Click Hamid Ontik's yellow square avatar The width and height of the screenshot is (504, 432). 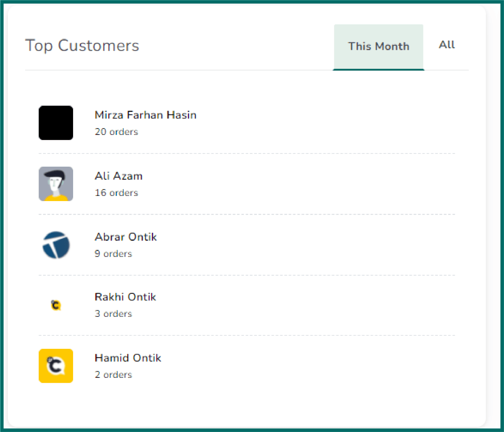[56, 366]
